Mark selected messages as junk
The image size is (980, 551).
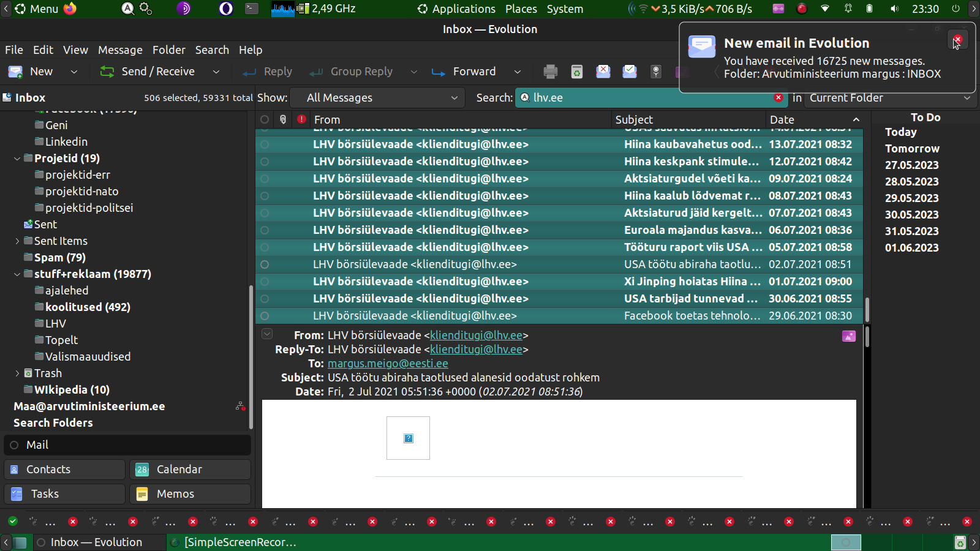tap(603, 72)
